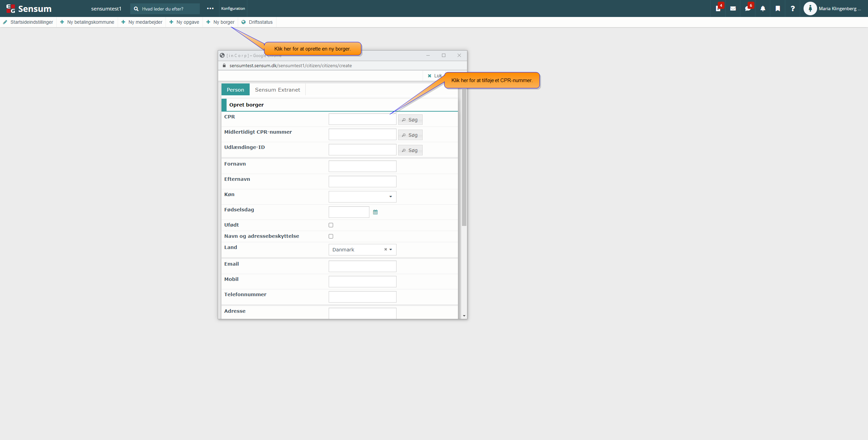Click the envelope messages icon in header
The height and width of the screenshot is (440, 868).
pyautogui.click(x=733, y=8)
